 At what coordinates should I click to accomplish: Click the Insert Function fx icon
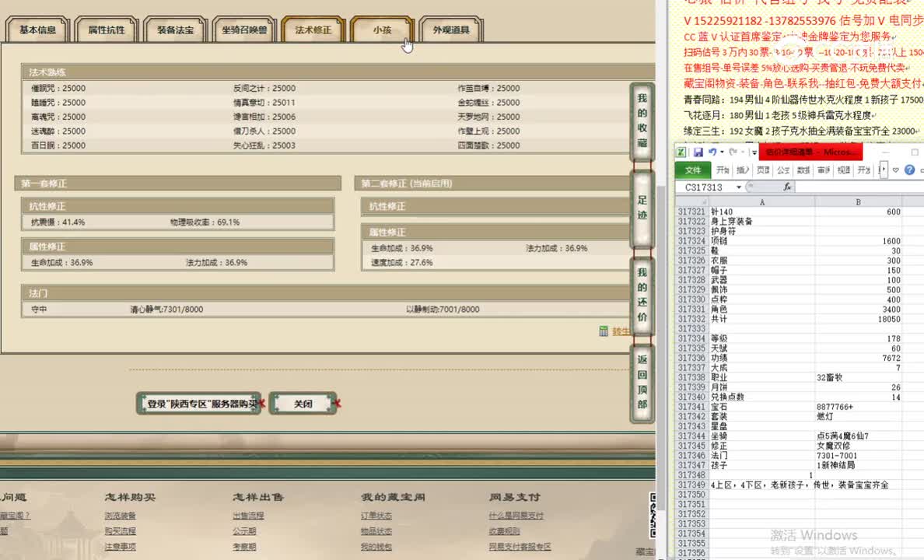[x=788, y=186]
